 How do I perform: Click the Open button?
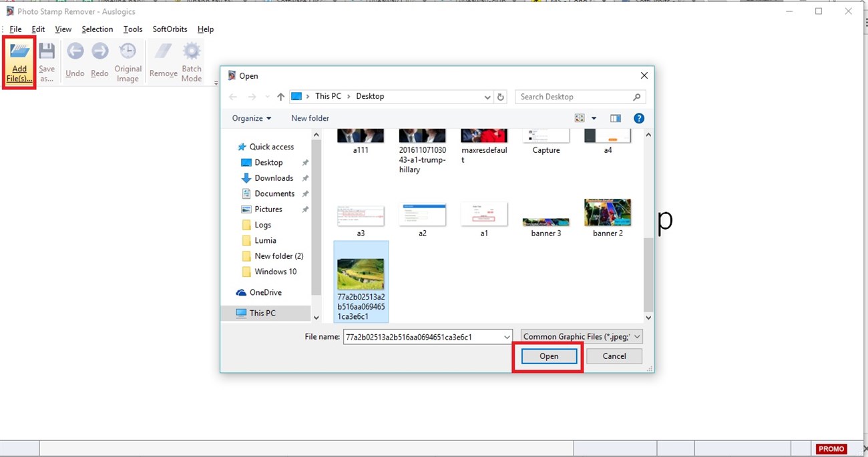click(x=548, y=356)
